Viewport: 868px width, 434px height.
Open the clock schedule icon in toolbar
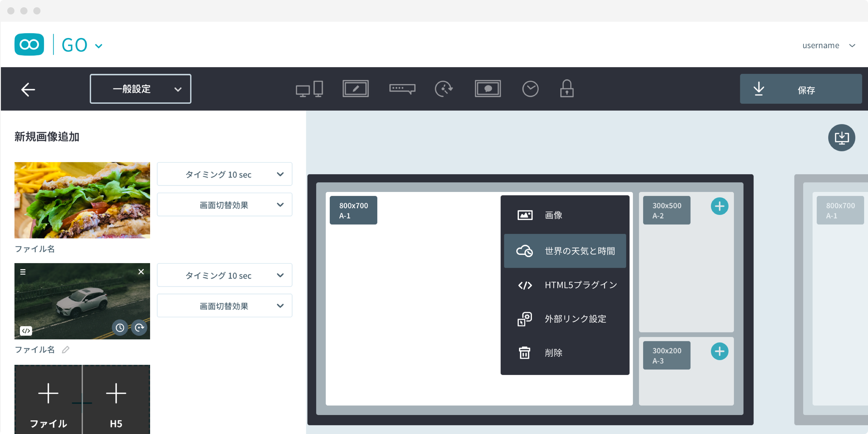[530, 89]
